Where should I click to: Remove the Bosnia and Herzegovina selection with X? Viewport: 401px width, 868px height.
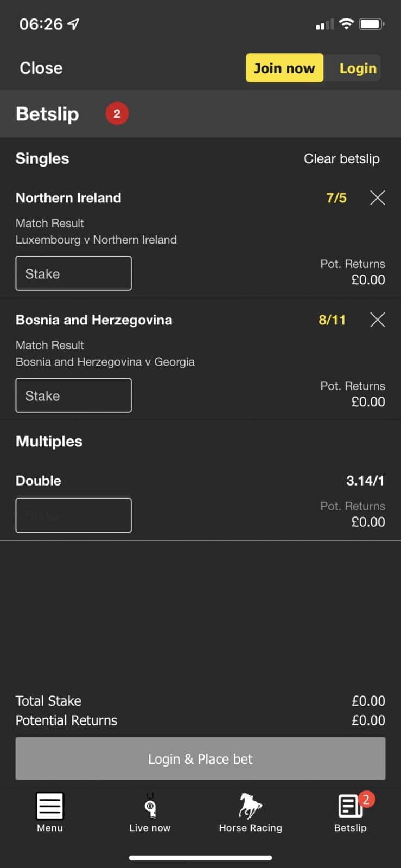click(378, 320)
